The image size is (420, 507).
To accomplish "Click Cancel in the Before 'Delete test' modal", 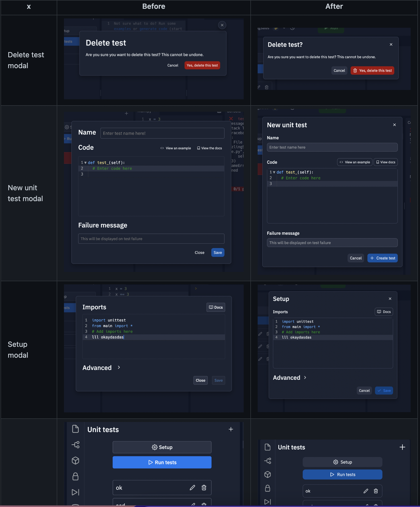I will [x=173, y=65].
